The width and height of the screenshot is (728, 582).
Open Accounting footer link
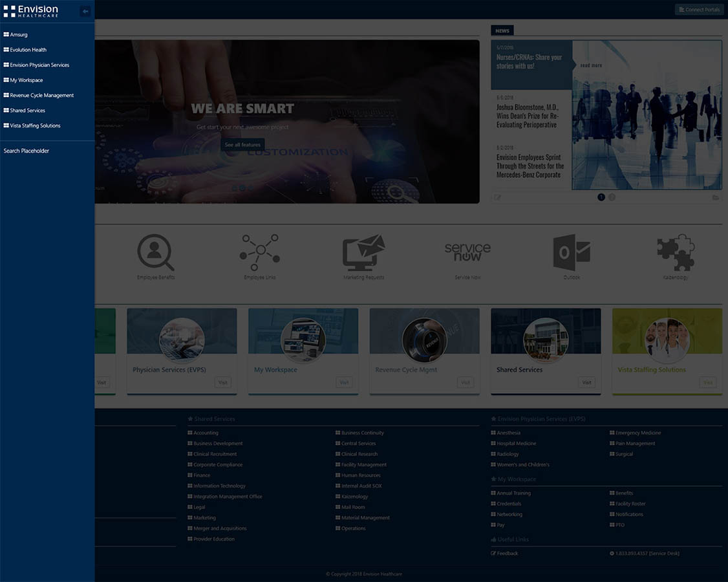tap(203, 433)
